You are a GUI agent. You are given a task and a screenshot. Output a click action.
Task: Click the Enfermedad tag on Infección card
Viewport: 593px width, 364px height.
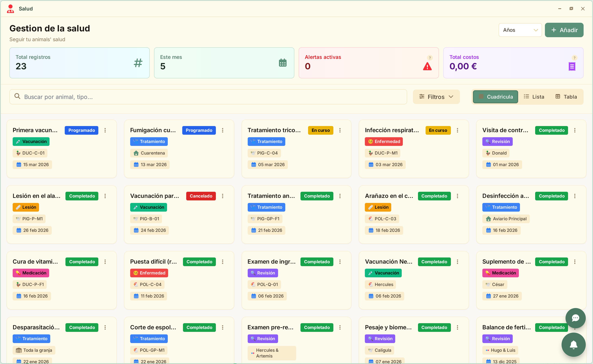pyautogui.click(x=383, y=142)
